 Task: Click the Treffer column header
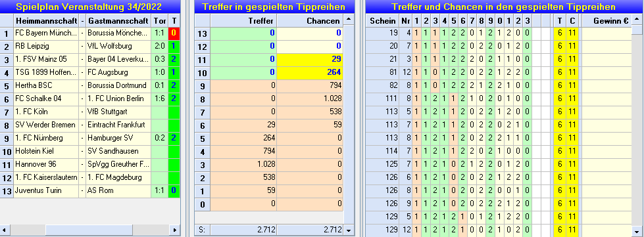click(x=243, y=20)
